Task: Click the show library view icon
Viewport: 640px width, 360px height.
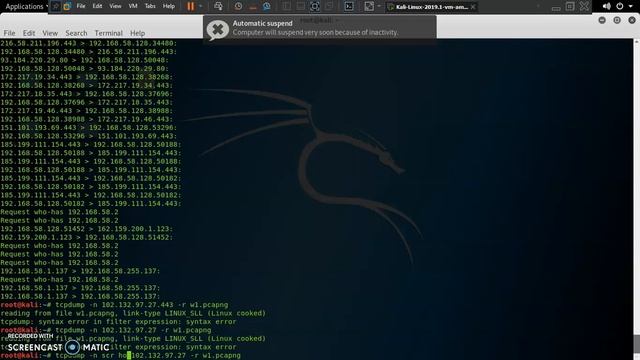Action: point(287,6)
